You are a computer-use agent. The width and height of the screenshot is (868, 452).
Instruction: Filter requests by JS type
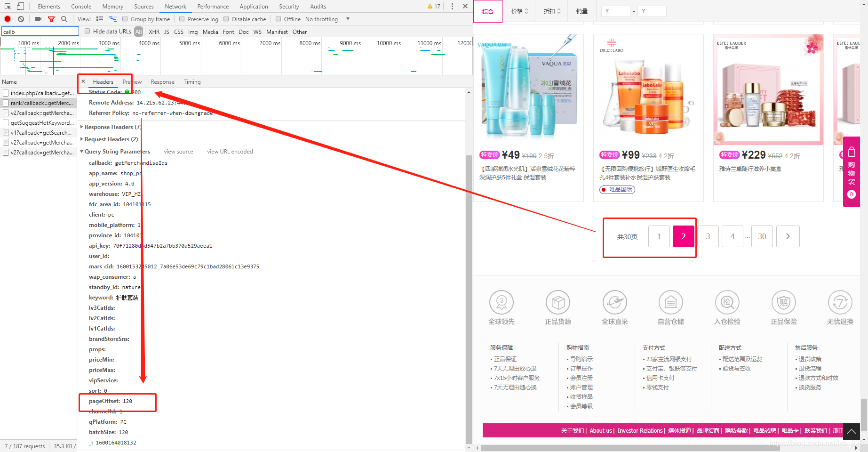167,32
